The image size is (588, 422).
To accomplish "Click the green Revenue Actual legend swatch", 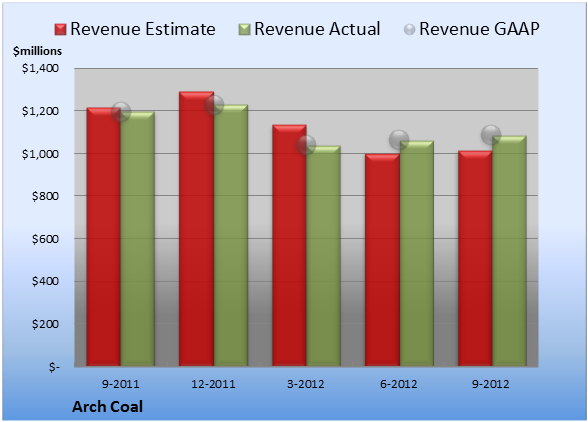I will [244, 29].
